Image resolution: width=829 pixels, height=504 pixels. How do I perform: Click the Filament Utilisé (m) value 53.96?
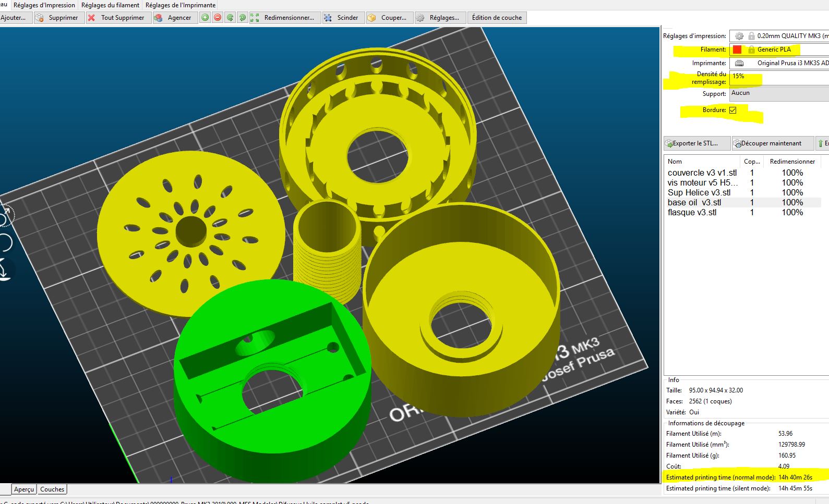point(785,434)
